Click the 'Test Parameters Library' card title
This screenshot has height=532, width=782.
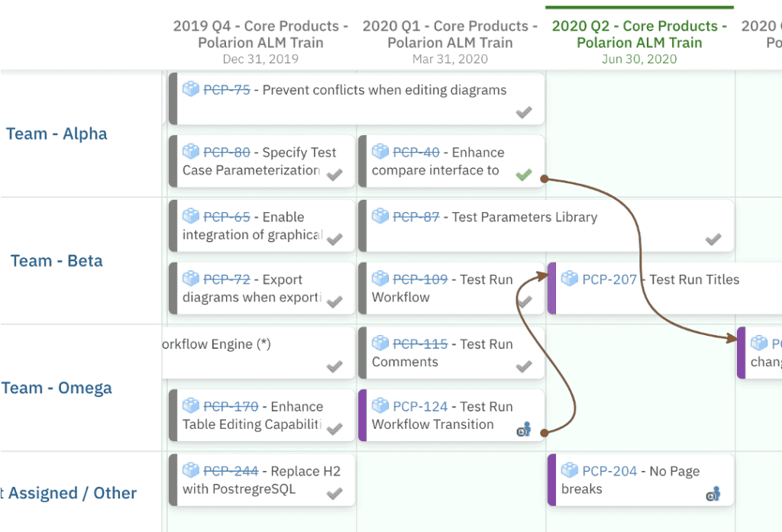(x=525, y=217)
